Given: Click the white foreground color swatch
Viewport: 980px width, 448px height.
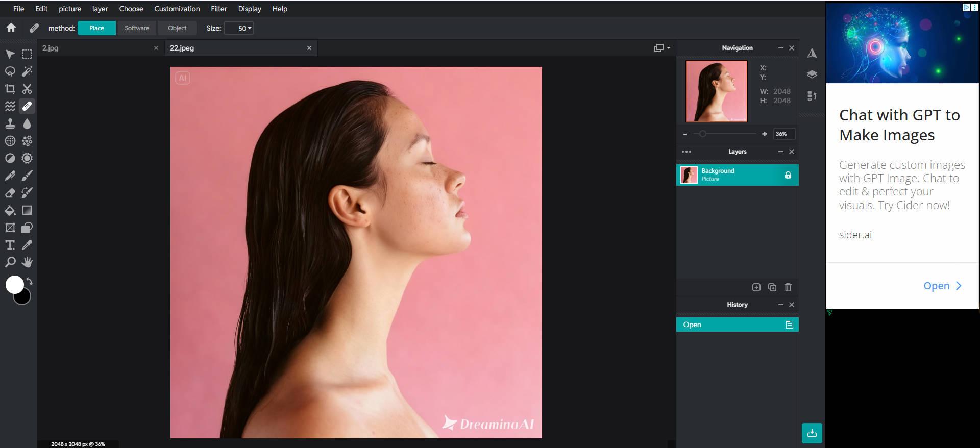Looking at the screenshot, I should pyautogui.click(x=14, y=284).
